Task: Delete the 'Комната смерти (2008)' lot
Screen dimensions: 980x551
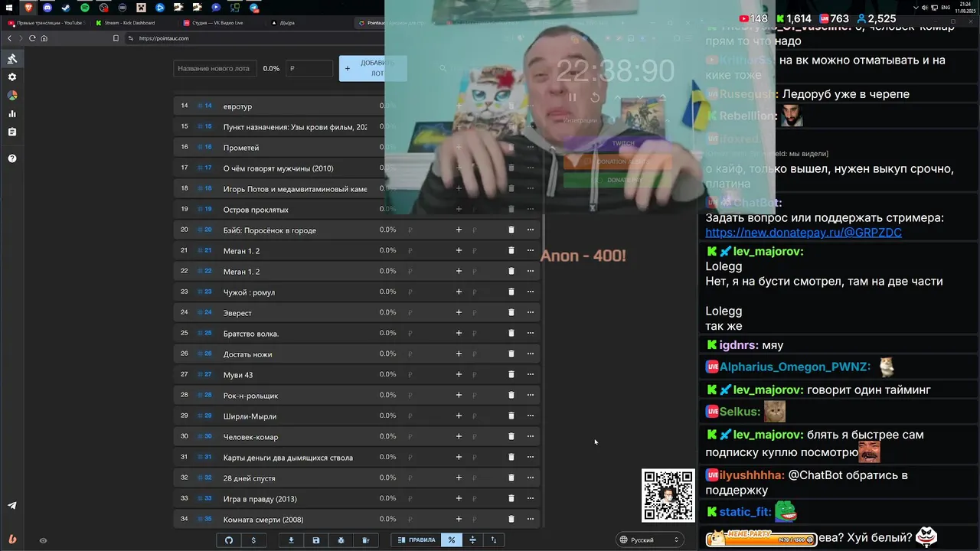Action: 511,519
